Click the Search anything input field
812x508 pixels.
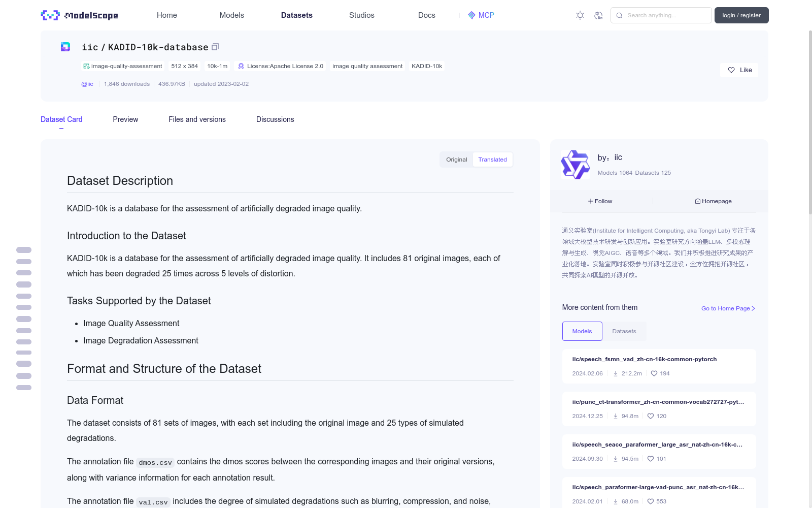click(x=660, y=15)
